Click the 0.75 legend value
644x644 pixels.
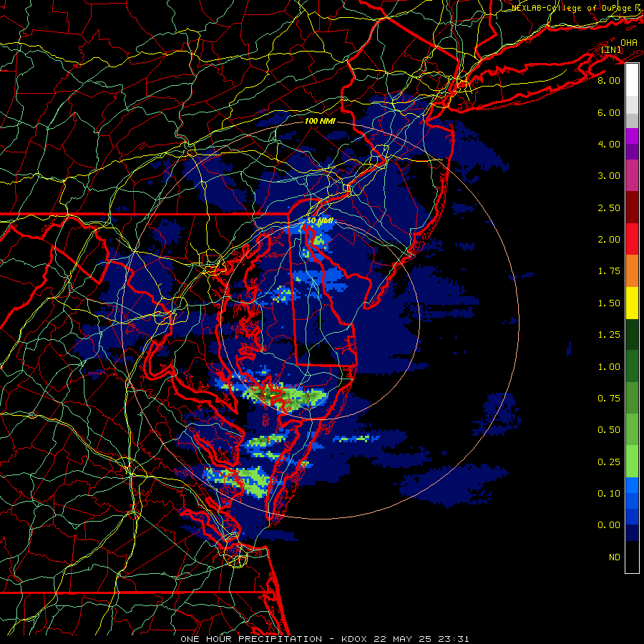609,399
